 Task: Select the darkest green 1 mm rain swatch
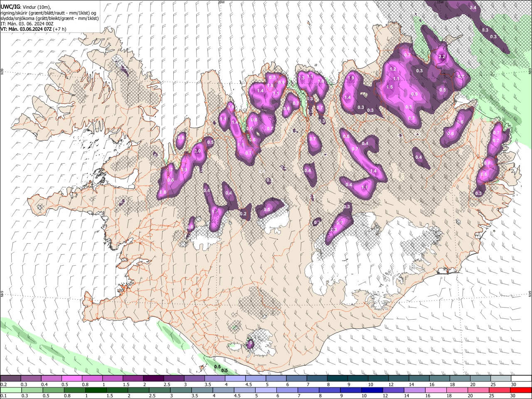pos(96,390)
